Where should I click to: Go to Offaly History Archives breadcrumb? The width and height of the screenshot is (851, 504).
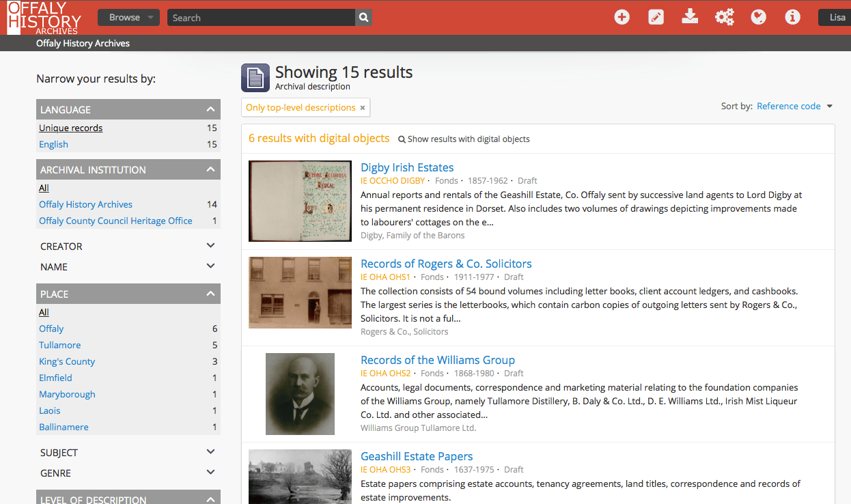pyautogui.click(x=83, y=43)
